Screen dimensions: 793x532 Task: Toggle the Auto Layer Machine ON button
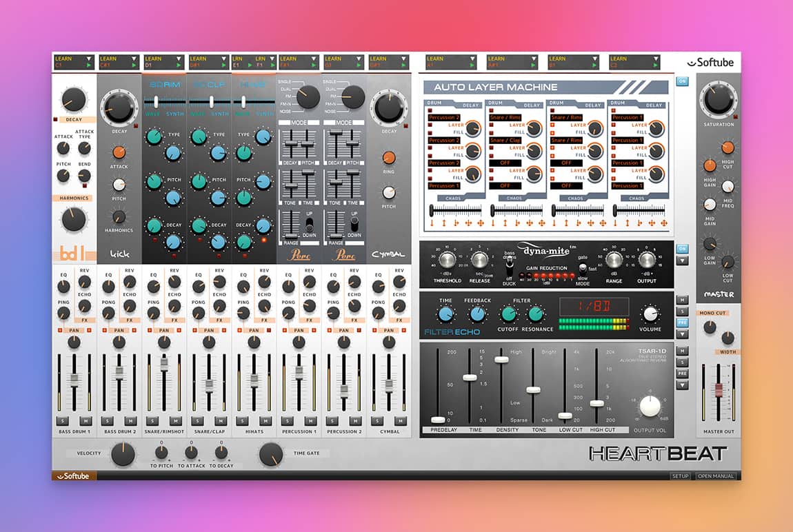click(x=682, y=81)
